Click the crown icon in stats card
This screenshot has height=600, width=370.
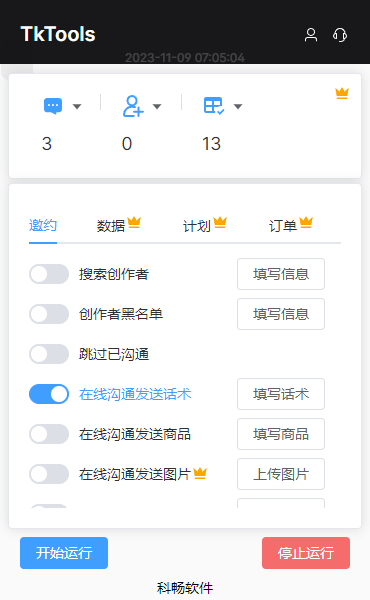(342, 93)
